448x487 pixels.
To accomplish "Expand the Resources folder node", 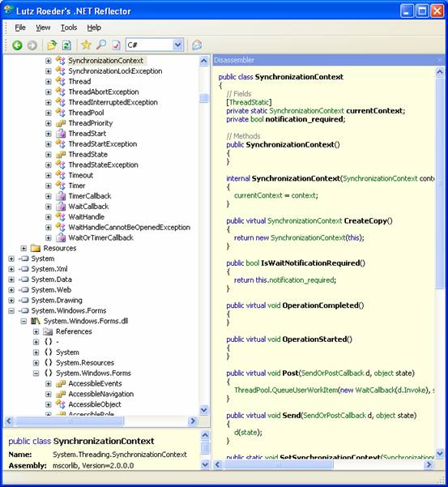I will coord(23,249).
